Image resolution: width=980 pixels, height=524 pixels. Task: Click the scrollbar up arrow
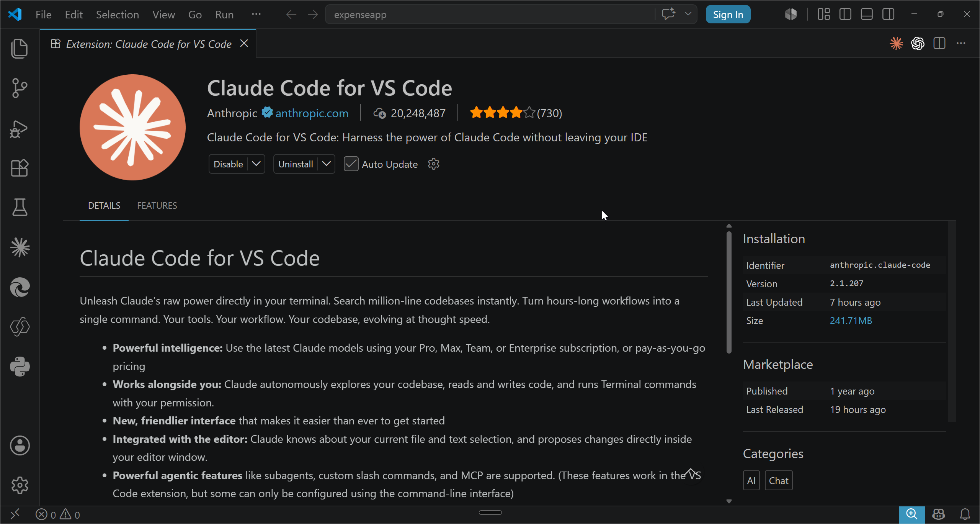tap(729, 226)
